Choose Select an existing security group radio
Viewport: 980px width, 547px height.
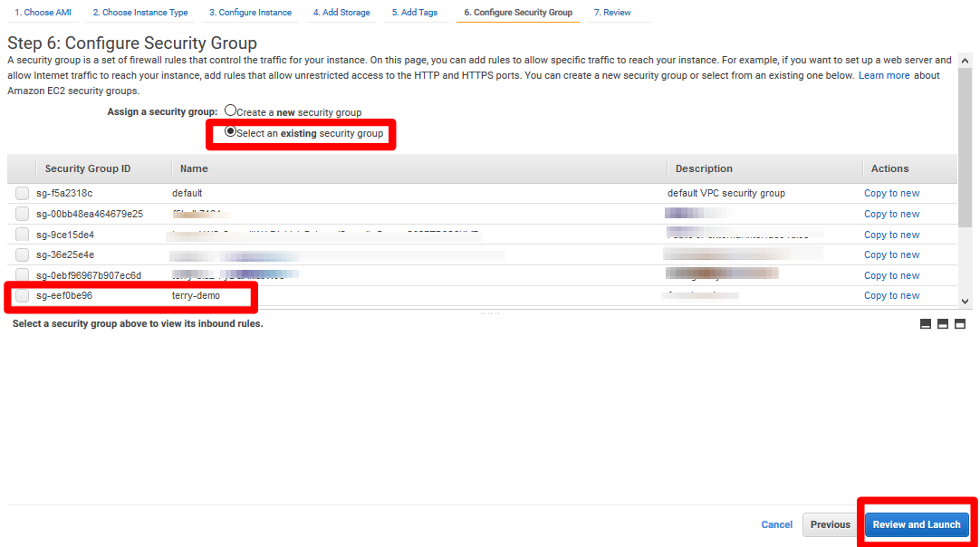coord(230,132)
